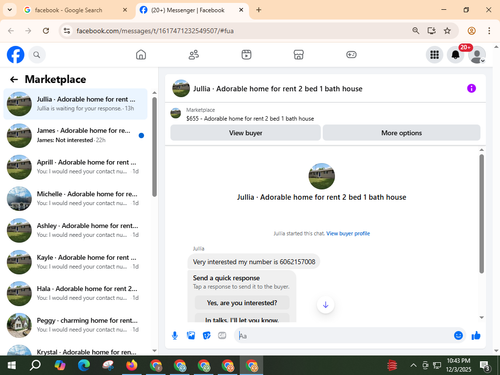Click the install app icon in address bar

pyautogui.click(x=431, y=31)
